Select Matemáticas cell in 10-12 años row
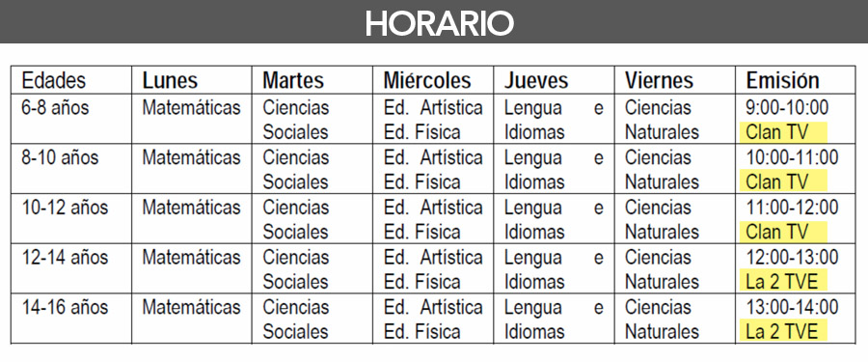This screenshot has width=868, height=362. click(191, 208)
